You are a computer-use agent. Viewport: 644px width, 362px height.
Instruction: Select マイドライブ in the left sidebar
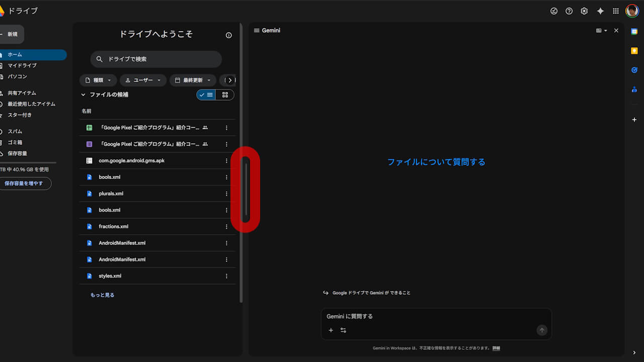click(22, 65)
